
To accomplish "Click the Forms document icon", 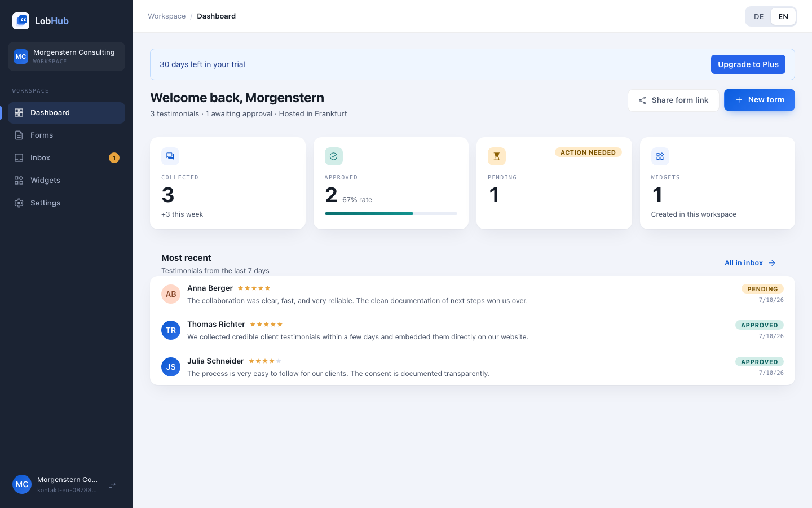I will pyautogui.click(x=19, y=135).
